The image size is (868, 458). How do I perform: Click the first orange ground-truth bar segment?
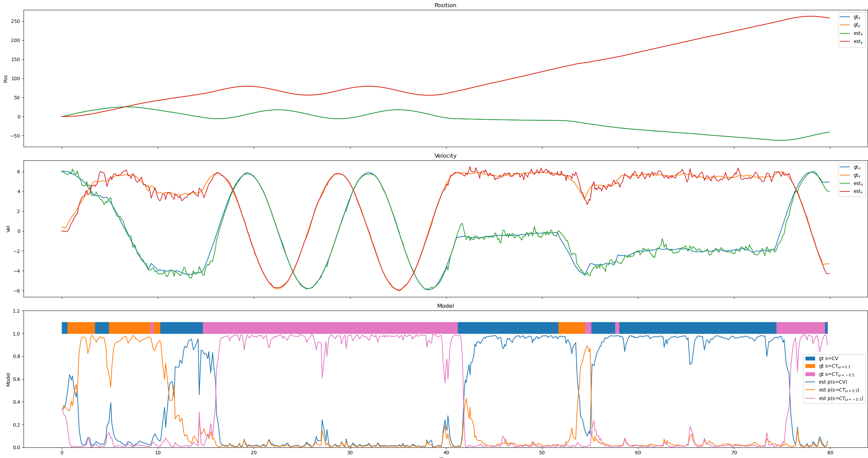tap(81, 328)
